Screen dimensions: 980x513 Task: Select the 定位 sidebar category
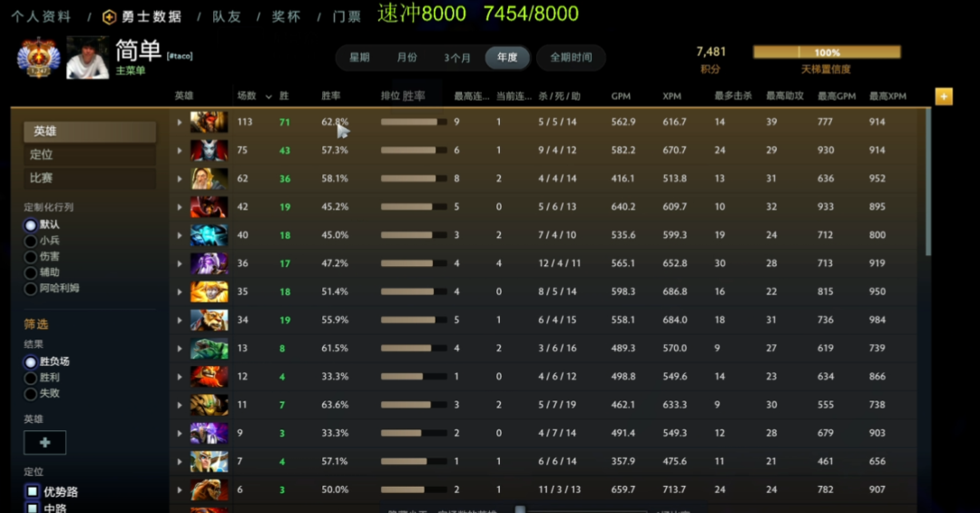pos(90,154)
